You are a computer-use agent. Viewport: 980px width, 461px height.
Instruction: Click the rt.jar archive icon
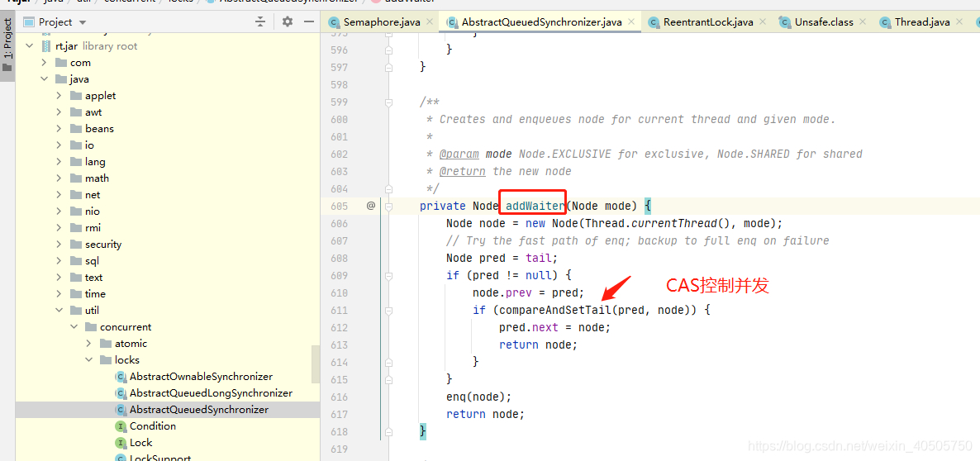[x=45, y=46]
